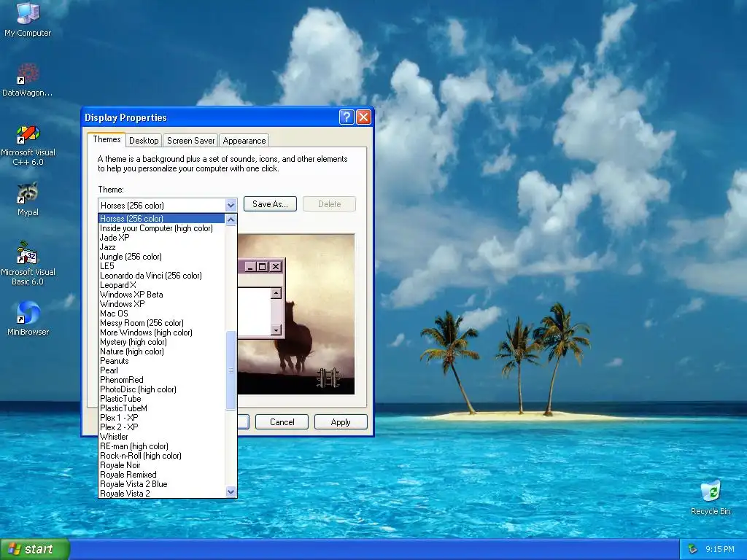747x560 pixels.
Task: Click the Save As... button
Action: [270, 204]
